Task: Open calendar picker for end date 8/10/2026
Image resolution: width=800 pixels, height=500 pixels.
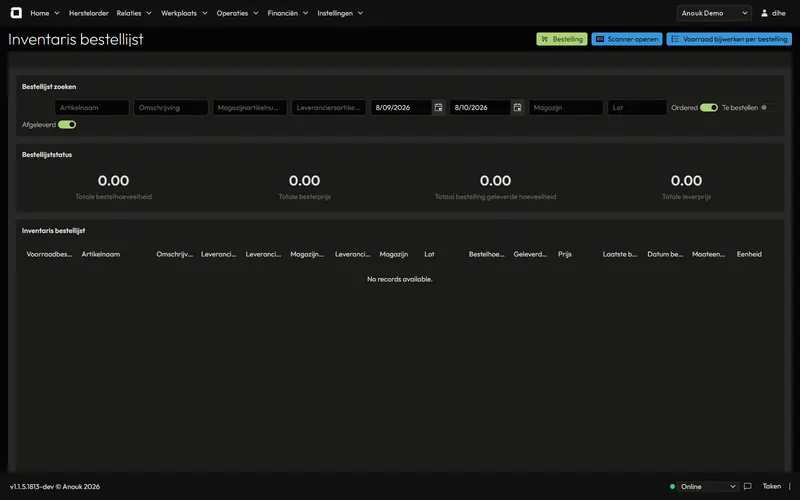Action: (x=517, y=107)
